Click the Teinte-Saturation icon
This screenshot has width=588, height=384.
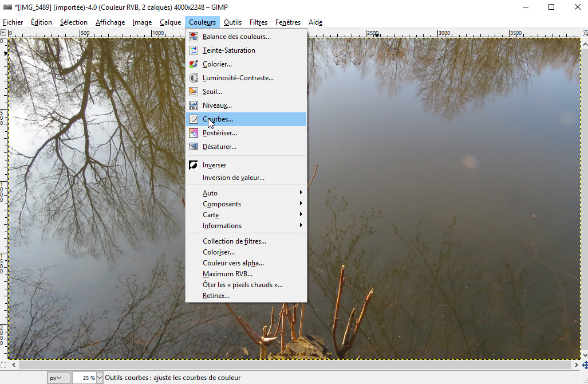(194, 50)
